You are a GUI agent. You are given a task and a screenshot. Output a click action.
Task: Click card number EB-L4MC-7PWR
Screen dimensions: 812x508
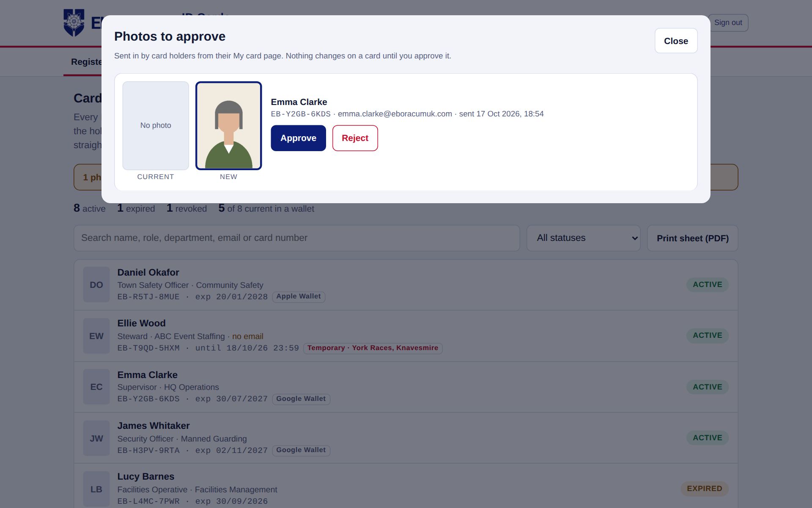click(148, 501)
